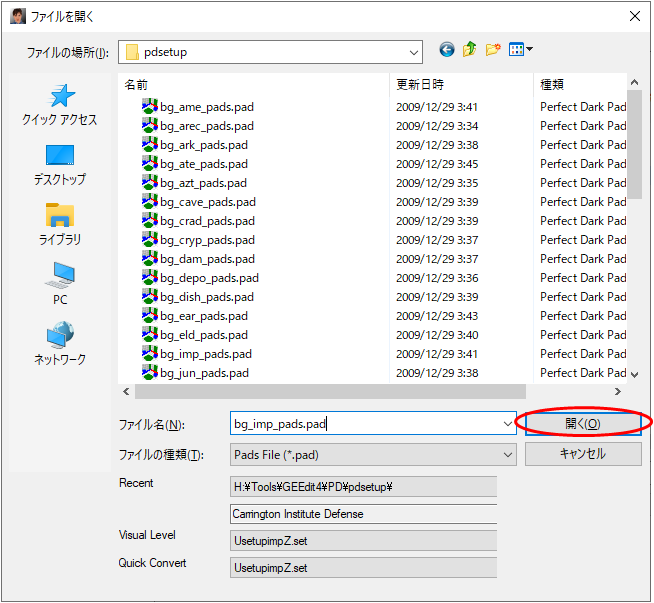Click the file name input field
Screen dimensions: 654x603
pyautogui.click(x=365, y=424)
